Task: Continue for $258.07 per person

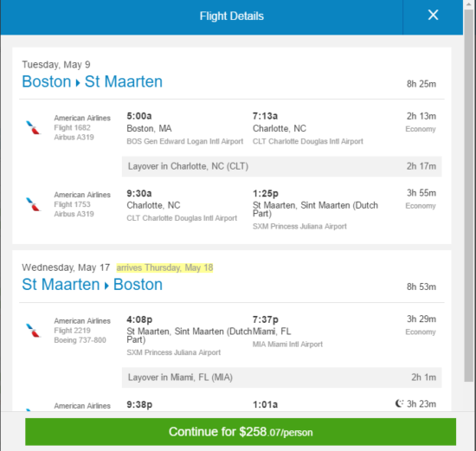Action: [x=241, y=432]
